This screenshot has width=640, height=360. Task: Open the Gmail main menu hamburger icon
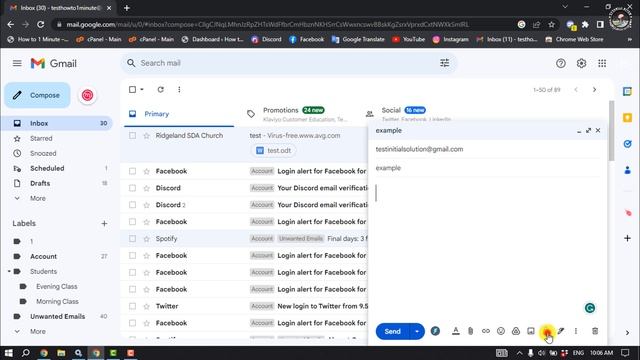click(x=17, y=63)
